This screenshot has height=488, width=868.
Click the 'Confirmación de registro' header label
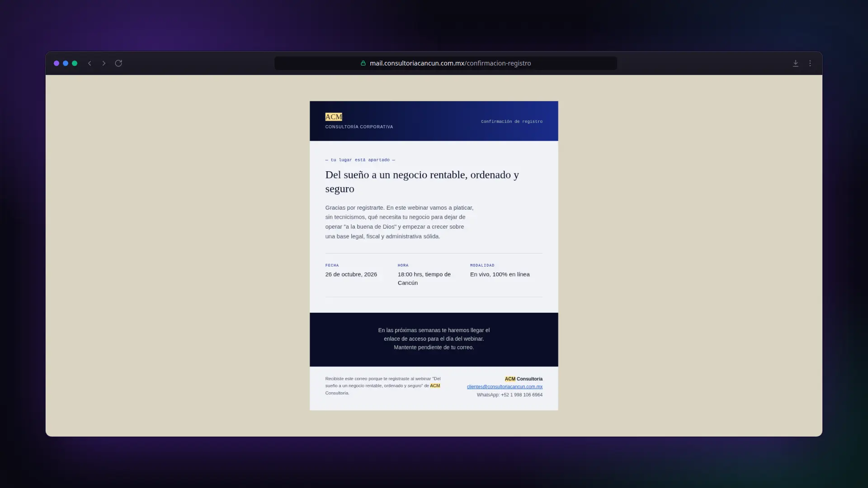tap(512, 122)
